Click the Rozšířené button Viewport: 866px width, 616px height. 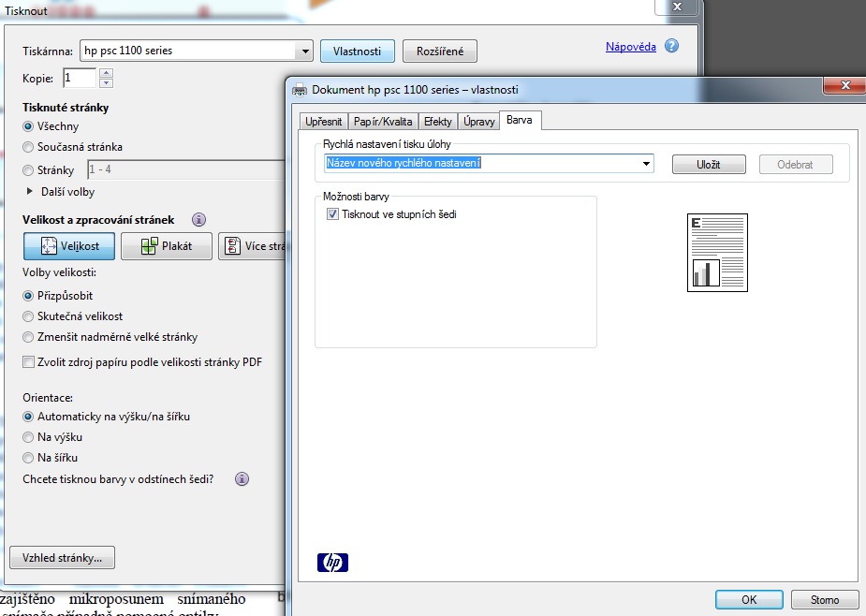coord(440,51)
